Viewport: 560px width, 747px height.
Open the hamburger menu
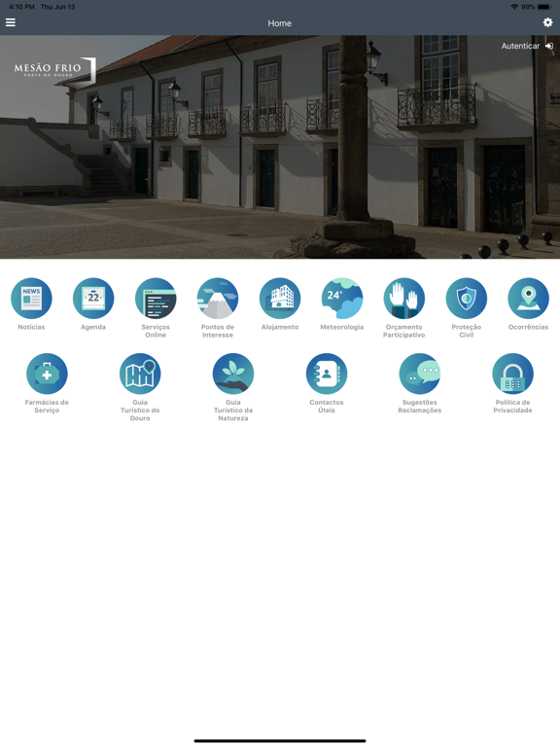11,22
